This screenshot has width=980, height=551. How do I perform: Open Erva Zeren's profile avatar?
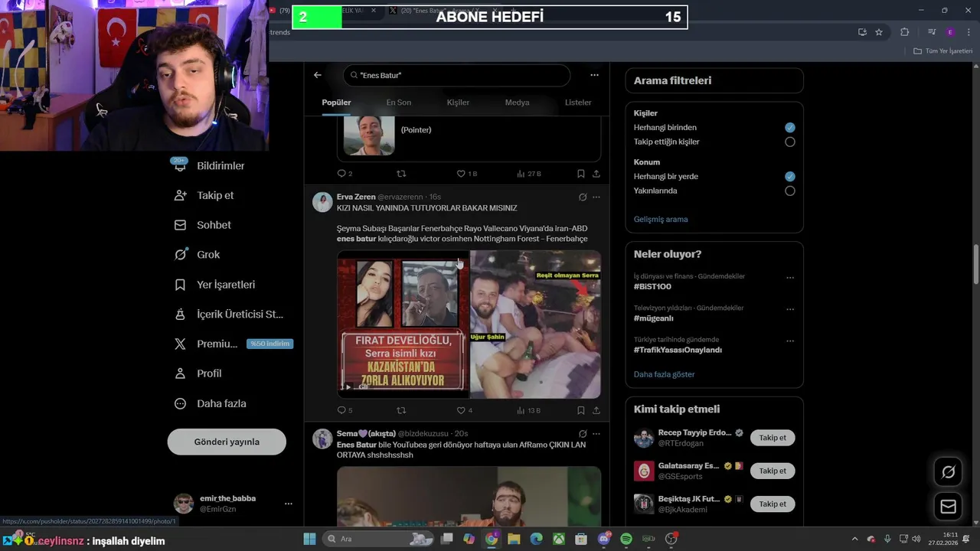(x=322, y=202)
